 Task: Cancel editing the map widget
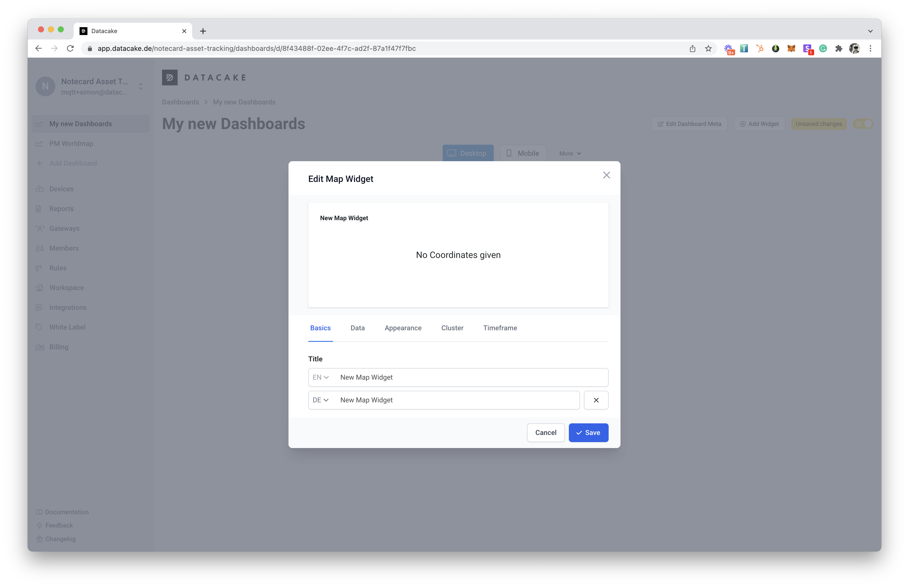(545, 433)
